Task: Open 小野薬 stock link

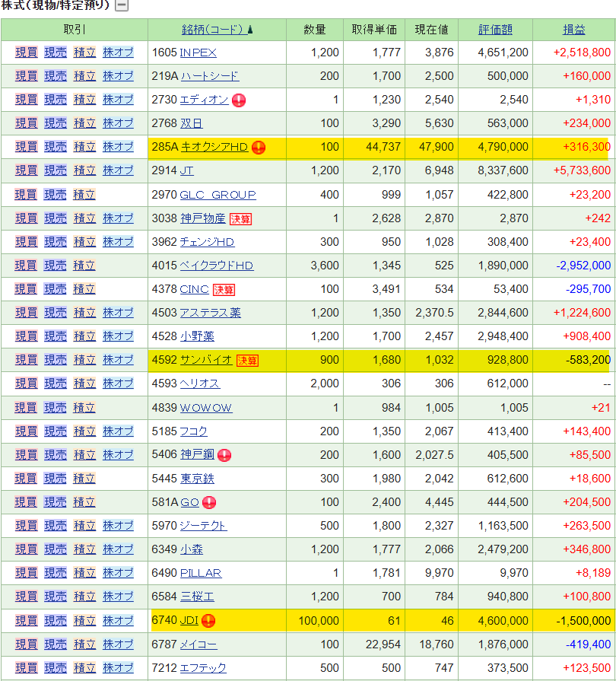Action: 197,336
